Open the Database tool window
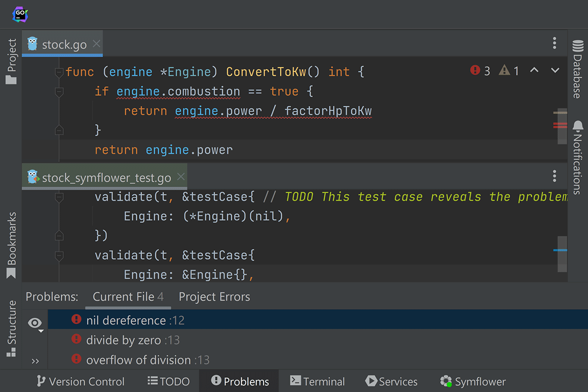588x392 pixels. (578, 68)
